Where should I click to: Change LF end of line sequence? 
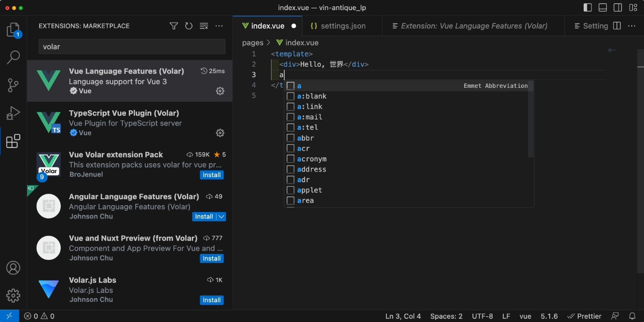coord(506,316)
